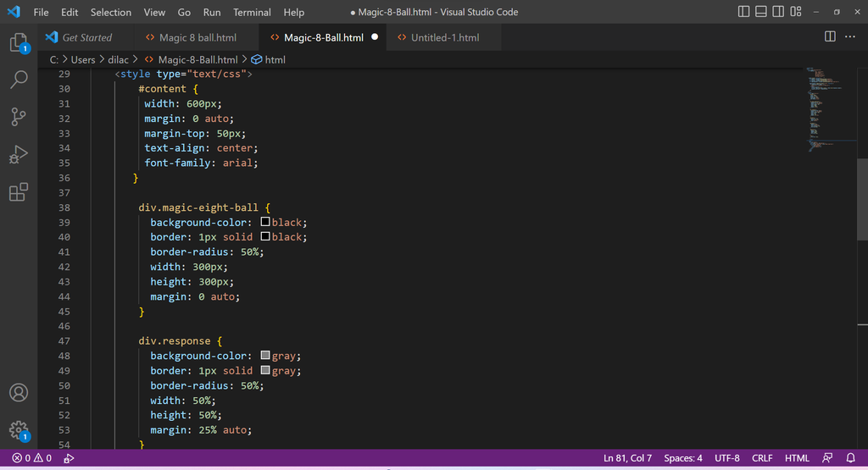
Task: Open the Selection menu
Action: click(111, 12)
